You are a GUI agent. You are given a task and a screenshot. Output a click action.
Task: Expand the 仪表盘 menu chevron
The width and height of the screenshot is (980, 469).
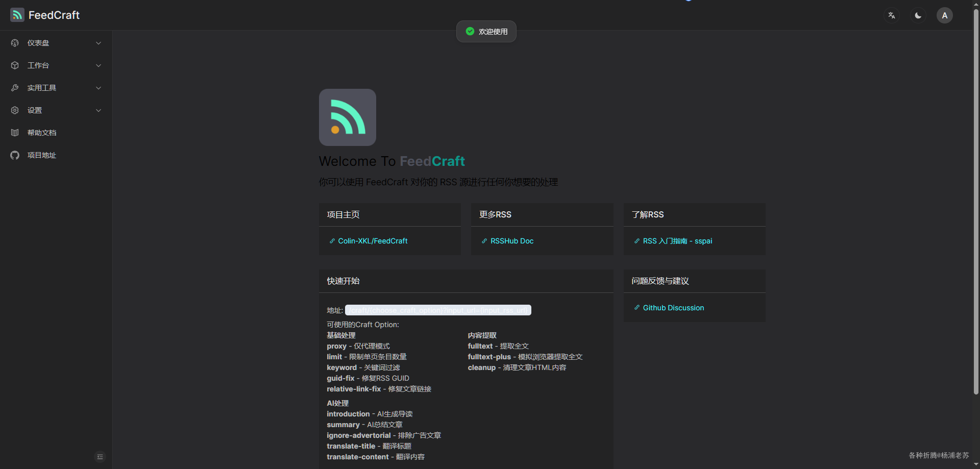point(99,43)
